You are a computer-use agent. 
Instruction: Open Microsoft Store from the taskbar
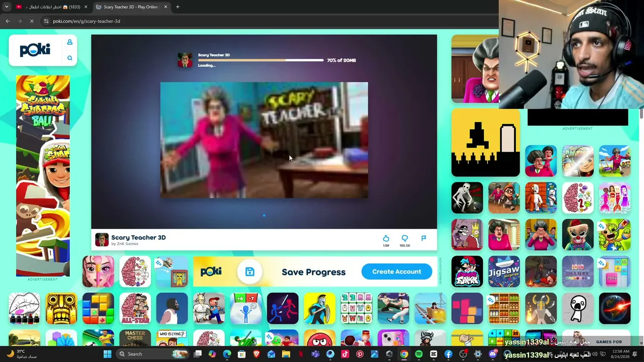(x=242, y=354)
